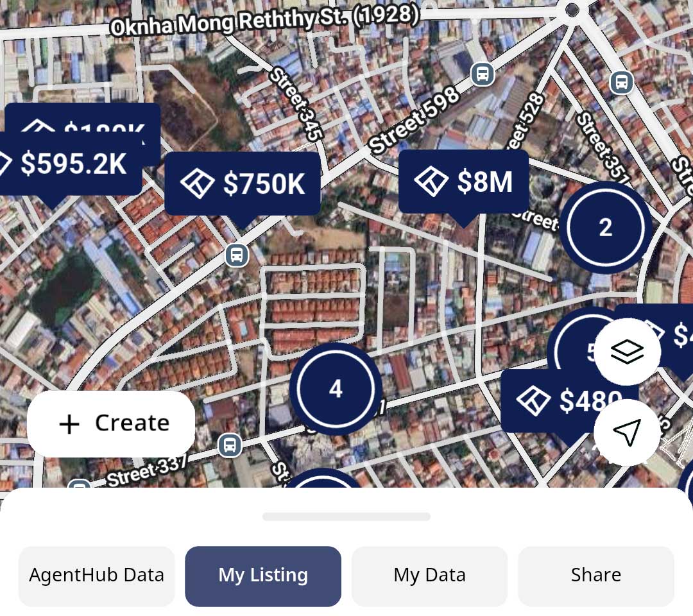Switch to the My Data tab
Image resolution: width=693 pixels, height=616 pixels.
[x=429, y=576]
